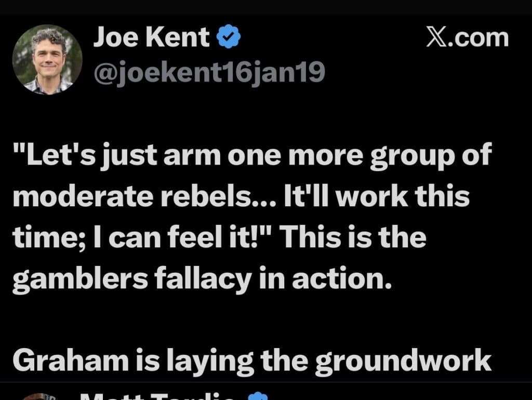The width and height of the screenshot is (532, 400).
Task: Open the Joe Kent display name link
Action: (151, 37)
